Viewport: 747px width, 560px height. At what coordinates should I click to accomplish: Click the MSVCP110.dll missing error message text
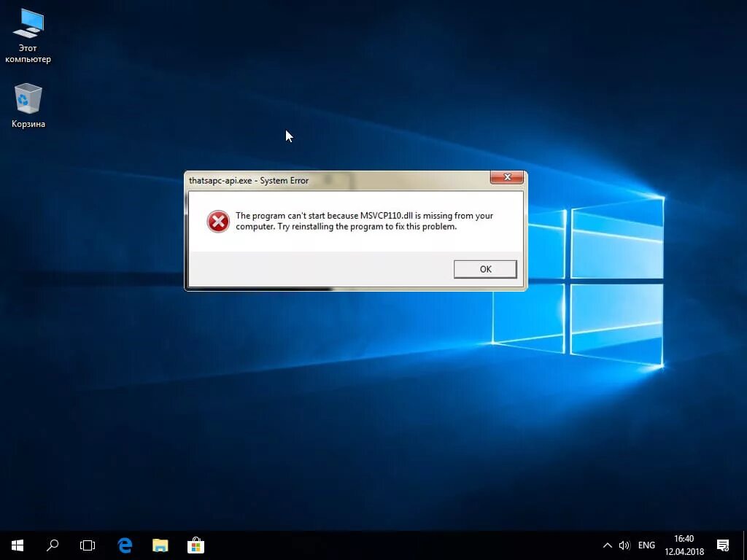point(364,221)
